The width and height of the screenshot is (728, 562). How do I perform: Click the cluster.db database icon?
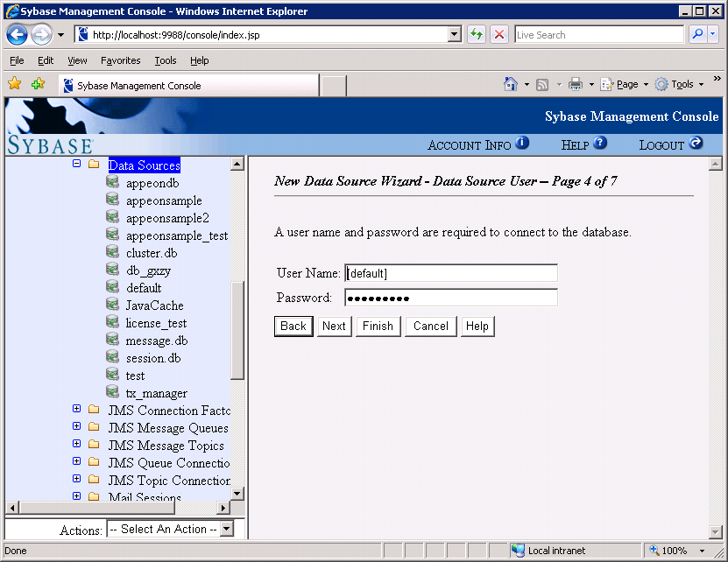click(112, 252)
